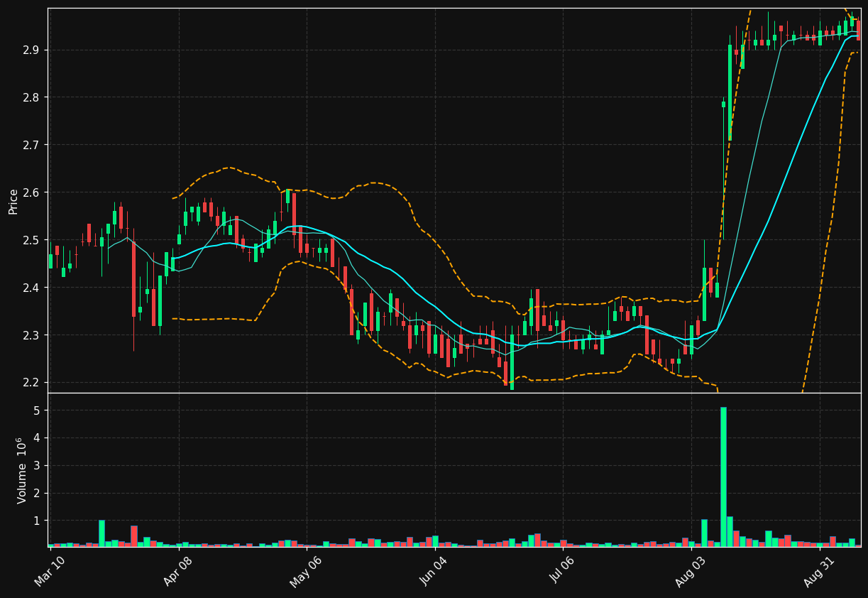Click the Jun 04 date label
Image resolution: width=868 pixels, height=598 pixels.
[x=434, y=571]
